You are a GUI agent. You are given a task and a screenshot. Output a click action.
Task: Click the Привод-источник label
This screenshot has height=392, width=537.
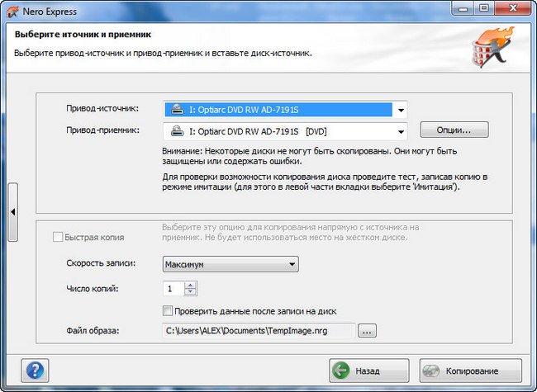tap(102, 109)
